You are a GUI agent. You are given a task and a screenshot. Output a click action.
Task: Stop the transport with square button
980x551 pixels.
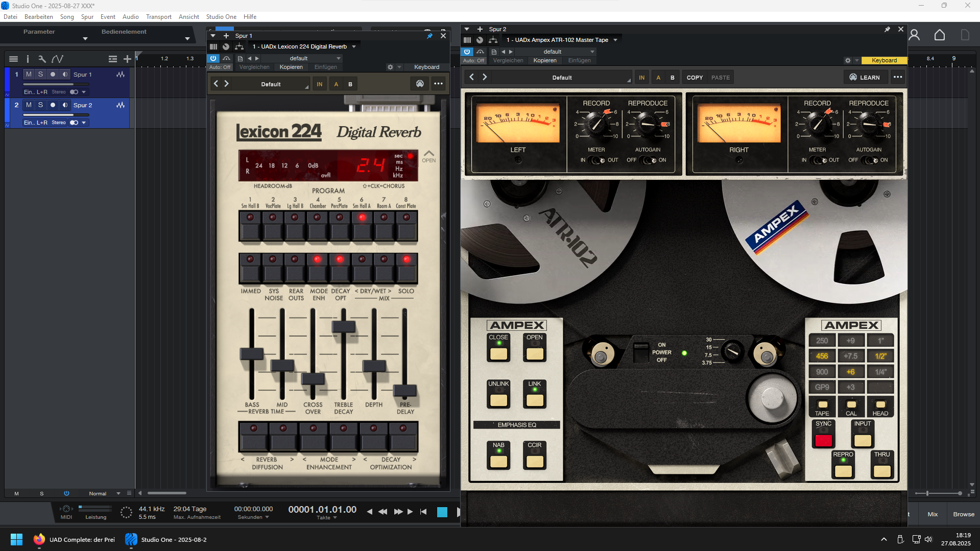coord(442,512)
